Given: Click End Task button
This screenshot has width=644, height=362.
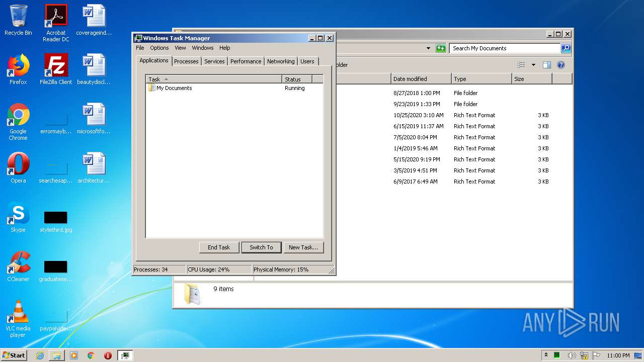Looking at the screenshot, I should click(x=219, y=247).
